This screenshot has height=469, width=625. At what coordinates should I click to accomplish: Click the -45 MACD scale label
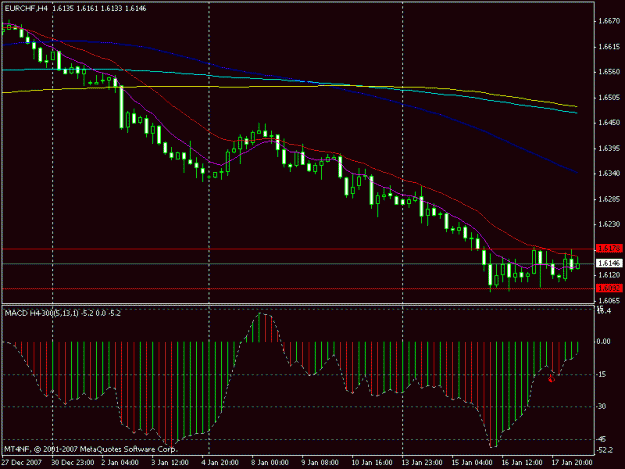[601, 439]
